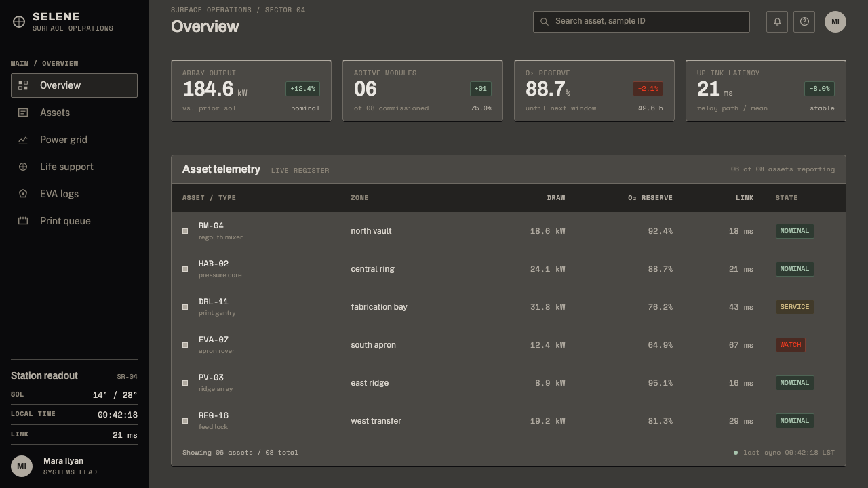Click the Print queue sidebar icon
This screenshot has width=868, height=488.
[x=23, y=221]
